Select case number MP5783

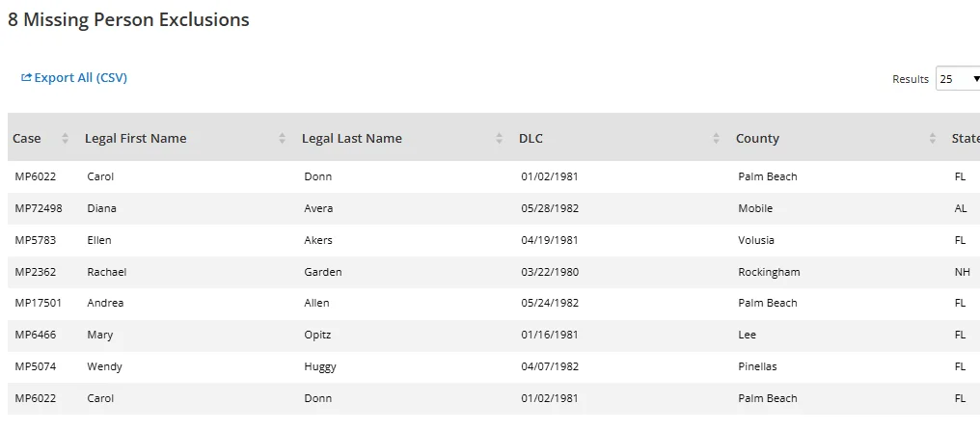(35, 240)
